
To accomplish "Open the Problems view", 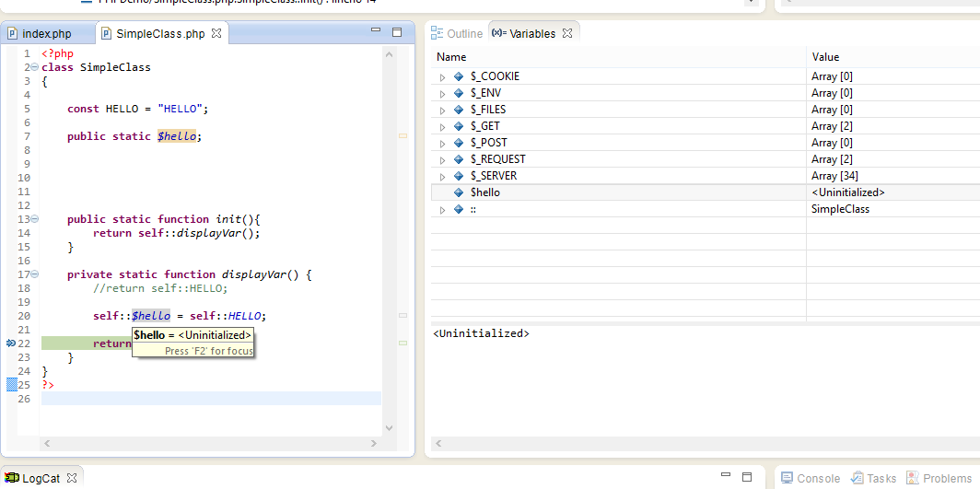I will click(x=946, y=478).
